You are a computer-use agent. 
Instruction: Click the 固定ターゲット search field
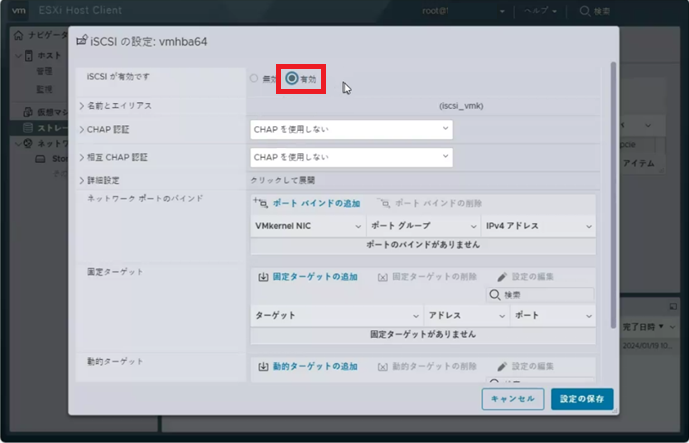540,295
